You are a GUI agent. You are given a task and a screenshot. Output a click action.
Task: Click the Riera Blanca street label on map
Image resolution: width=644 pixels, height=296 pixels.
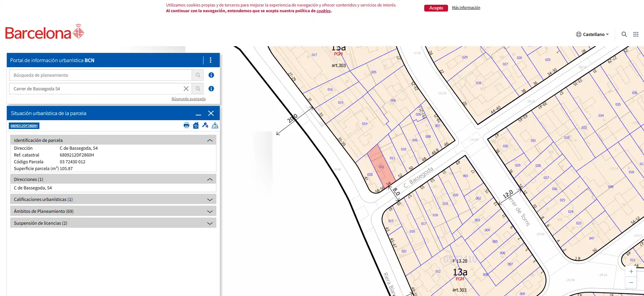(390, 284)
